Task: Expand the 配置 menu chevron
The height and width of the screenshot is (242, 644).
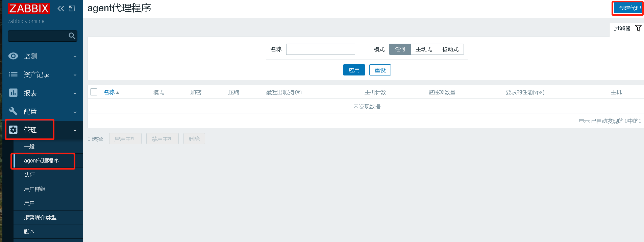Action: [x=75, y=112]
